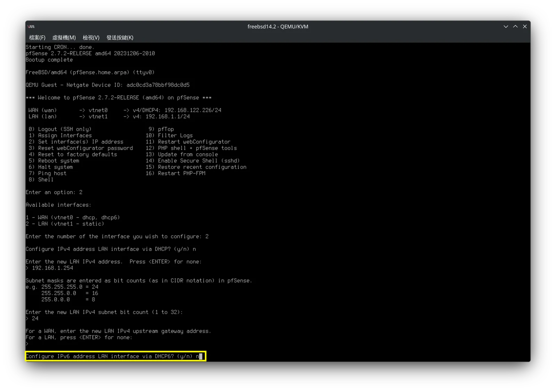
Task: Click '2) Set interface(s) IP address' line
Action: [76, 141]
